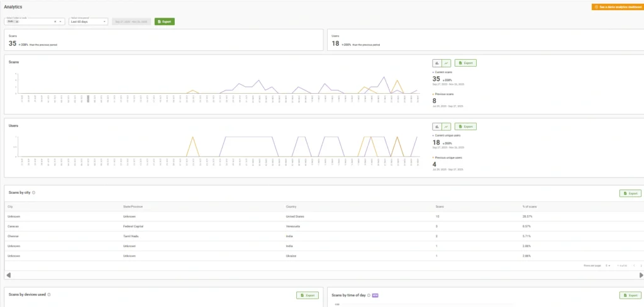
Task: Click the Scans summary card showing 35
Action: [x=164, y=40]
